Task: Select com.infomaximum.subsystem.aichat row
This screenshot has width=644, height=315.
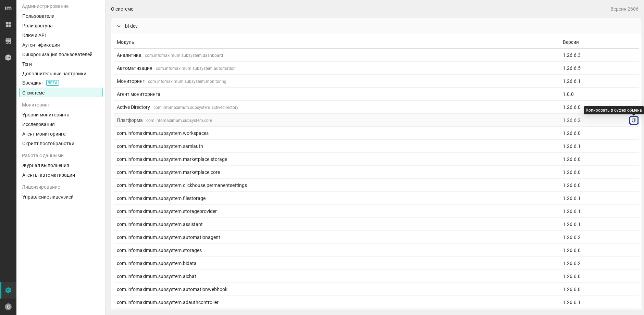Action: (x=376, y=276)
